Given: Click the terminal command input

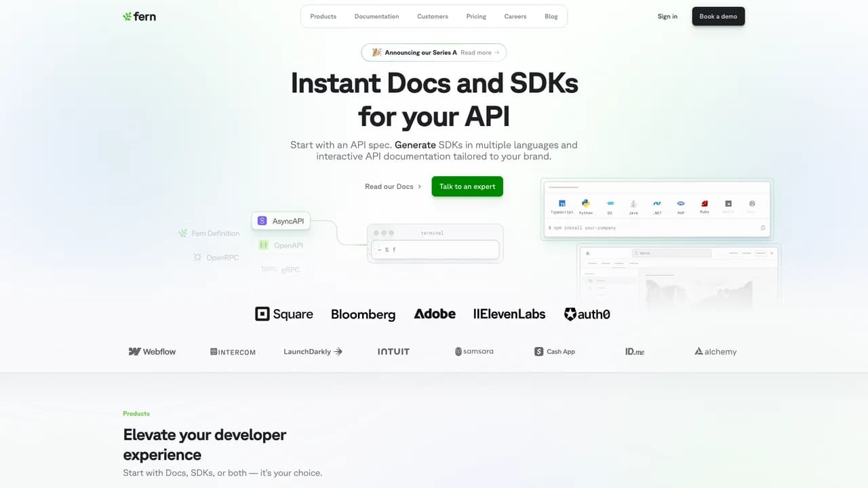Looking at the screenshot, I should (435, 249).
